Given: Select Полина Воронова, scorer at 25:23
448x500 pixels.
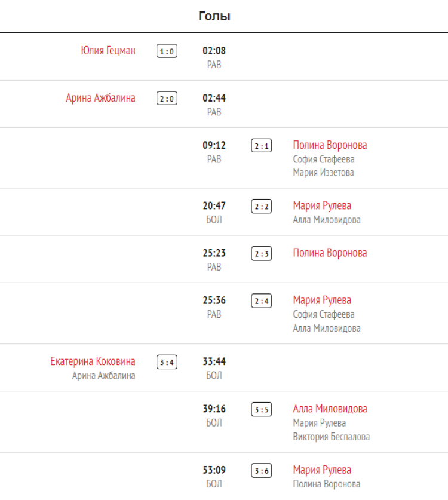Looking at the screenshot, I should [330, 253].
